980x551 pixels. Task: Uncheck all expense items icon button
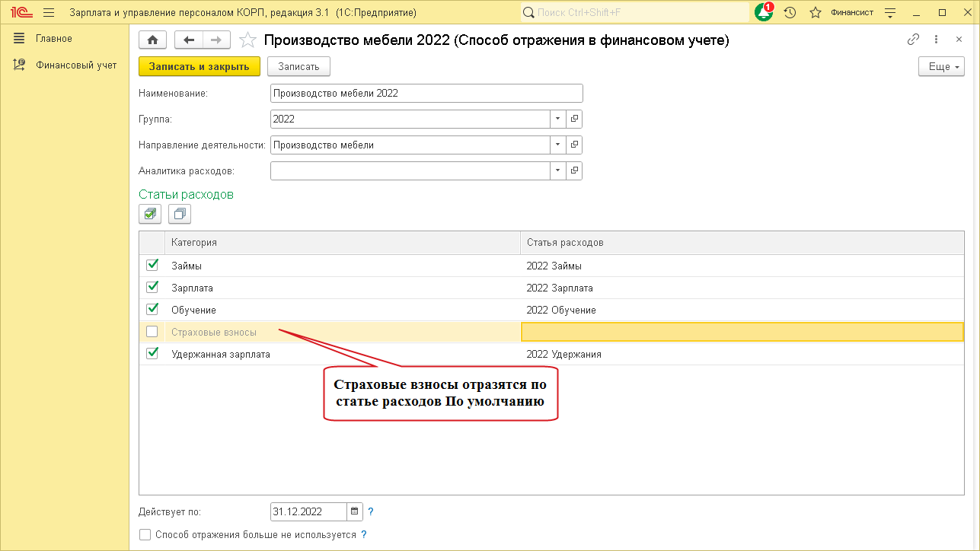(x=180, y=215)
